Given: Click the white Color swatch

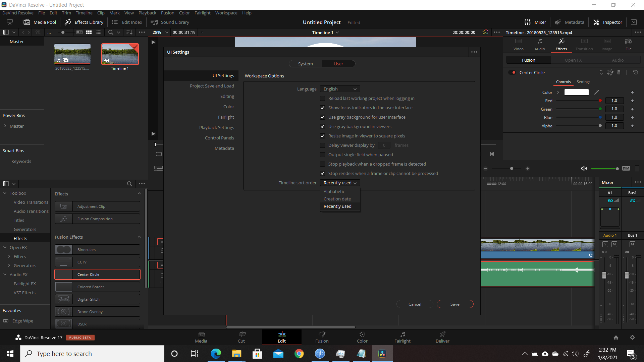Looking at the screenshot, I should 576,92.
